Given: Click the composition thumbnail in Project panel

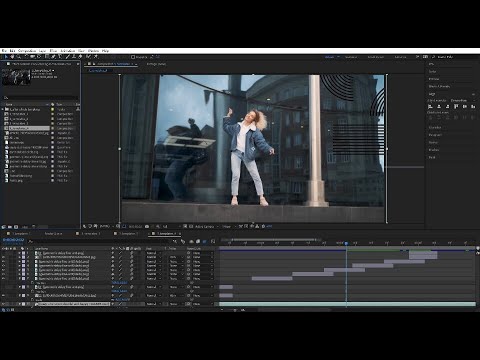Looking at the screenshot, I should [16, 77].
